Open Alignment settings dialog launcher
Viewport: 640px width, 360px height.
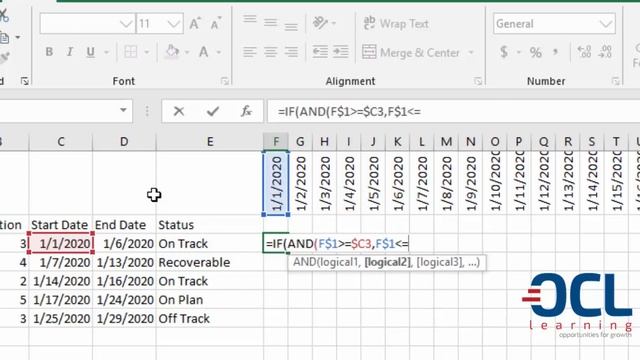coord(478,81)
